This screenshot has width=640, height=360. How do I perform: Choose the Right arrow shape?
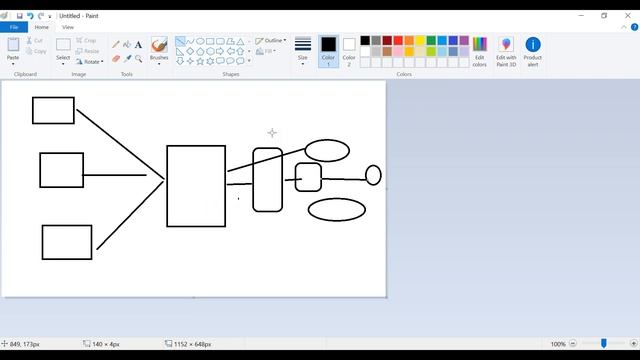(220, 51)
